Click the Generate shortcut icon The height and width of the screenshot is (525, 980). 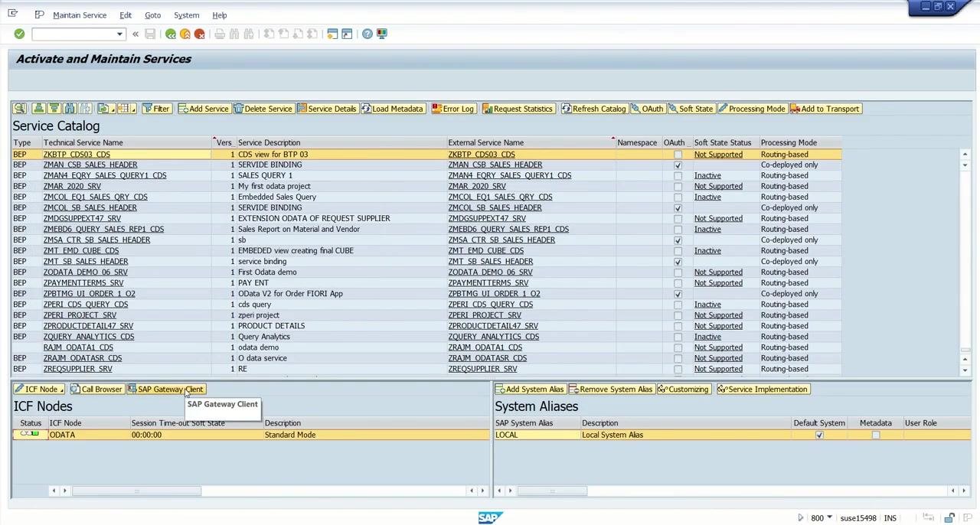tap(347, 34)
